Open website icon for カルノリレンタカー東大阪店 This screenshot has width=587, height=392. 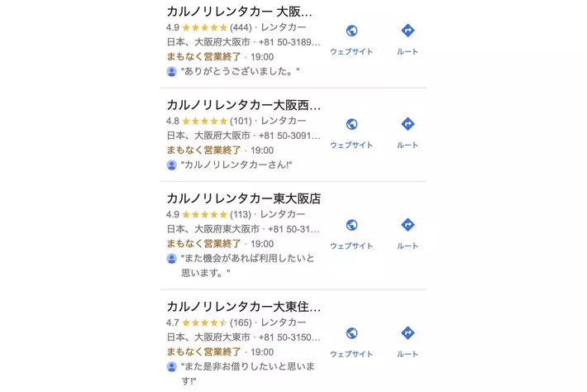pos(351,225)
